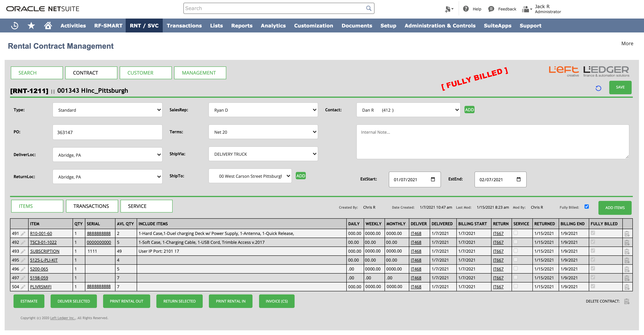
Task: Click into the Internal Note text area
Action: pyautogui.click(x=492, y=142)
